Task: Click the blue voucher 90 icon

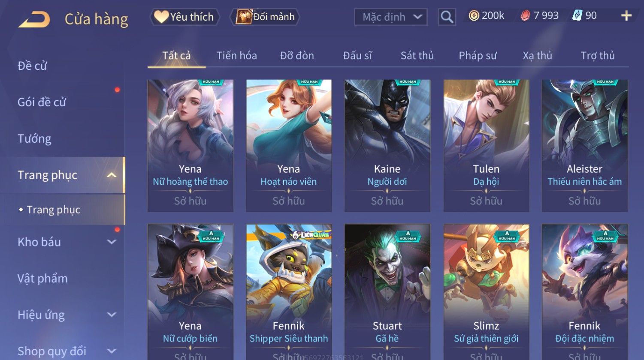Action: (577, 16)
